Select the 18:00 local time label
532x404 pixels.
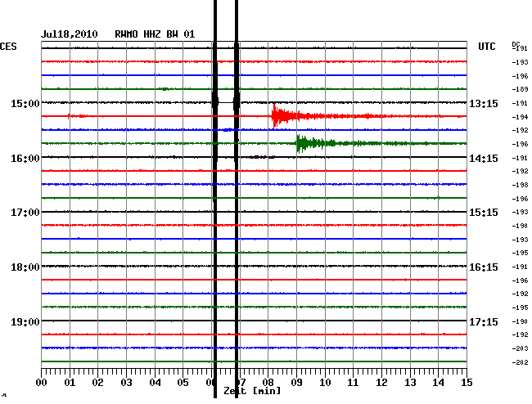[x=25, y=267]
